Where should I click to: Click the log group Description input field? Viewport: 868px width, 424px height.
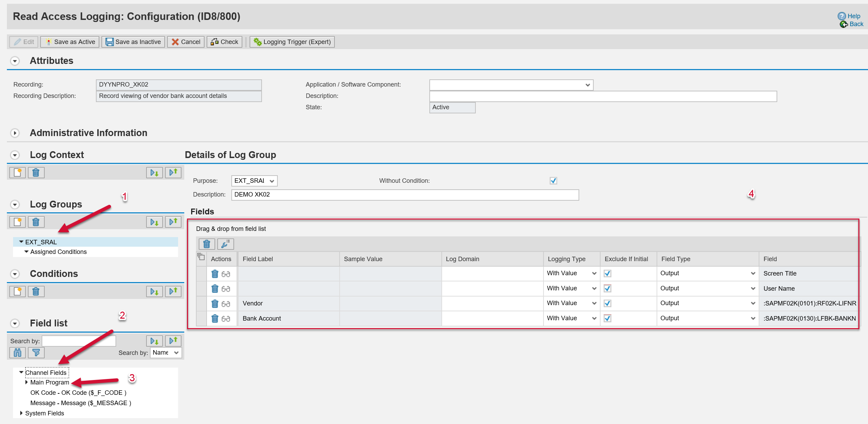405,195
